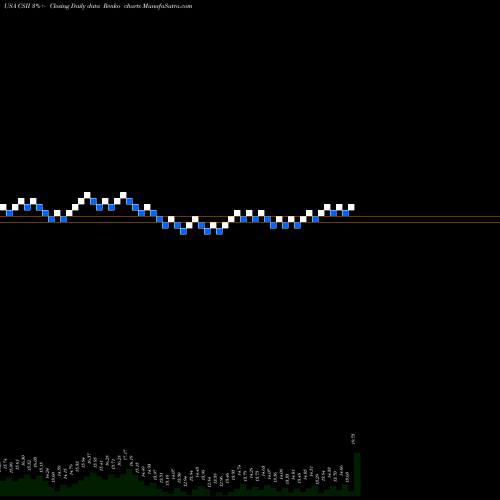Click the chart title text at top left
This screenshot has width=500, height=500.
click(98, 6)
